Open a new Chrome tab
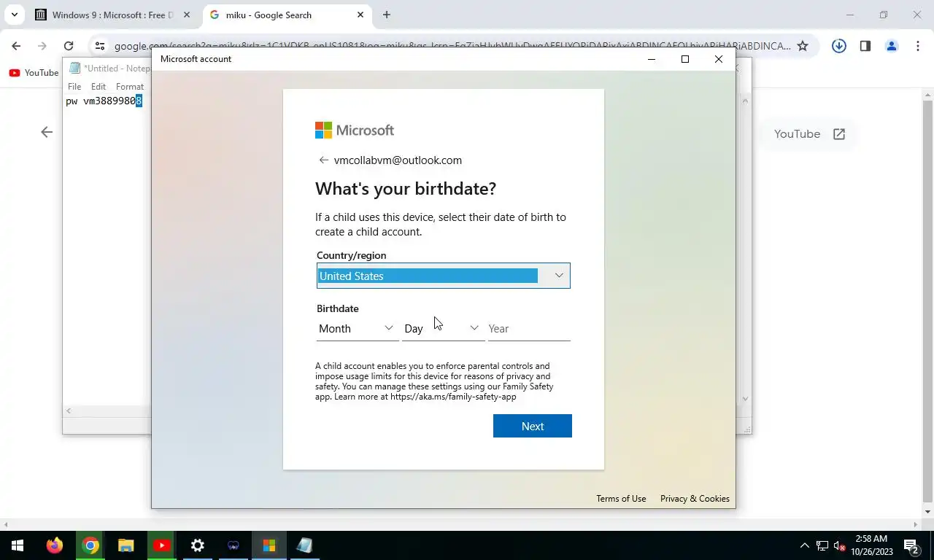 click(387, 15)
